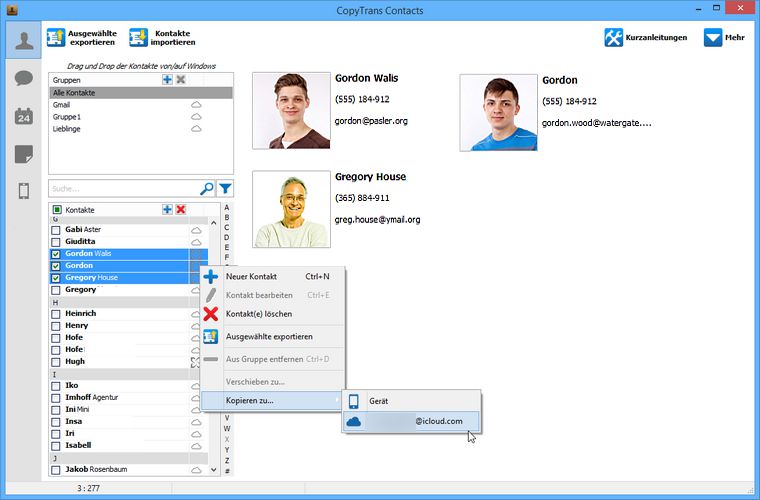
Task: Delete contacts with red X icon
Action: [181, 209]
